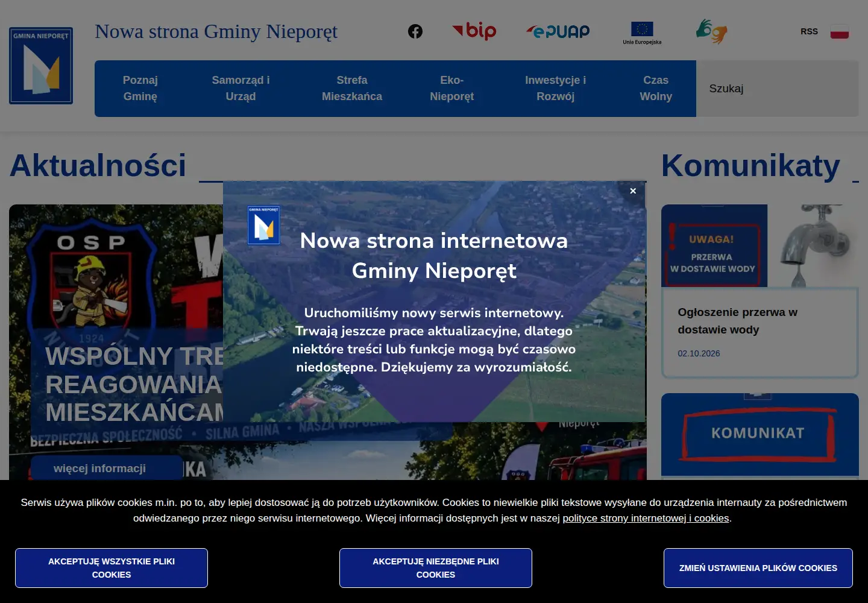
Task: Open the KOMUNIKAT card image
Action: click(760, 434)
